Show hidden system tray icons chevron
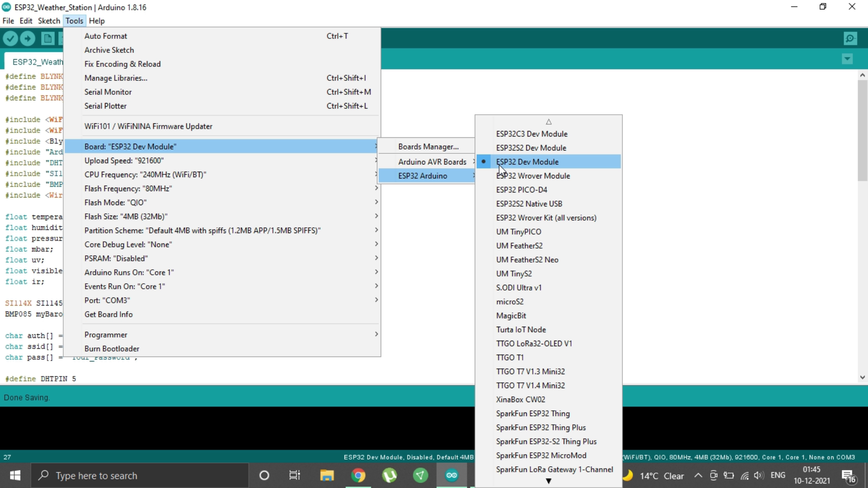The height and width of the screenshot is (488, 868). (x=698, y=475)
